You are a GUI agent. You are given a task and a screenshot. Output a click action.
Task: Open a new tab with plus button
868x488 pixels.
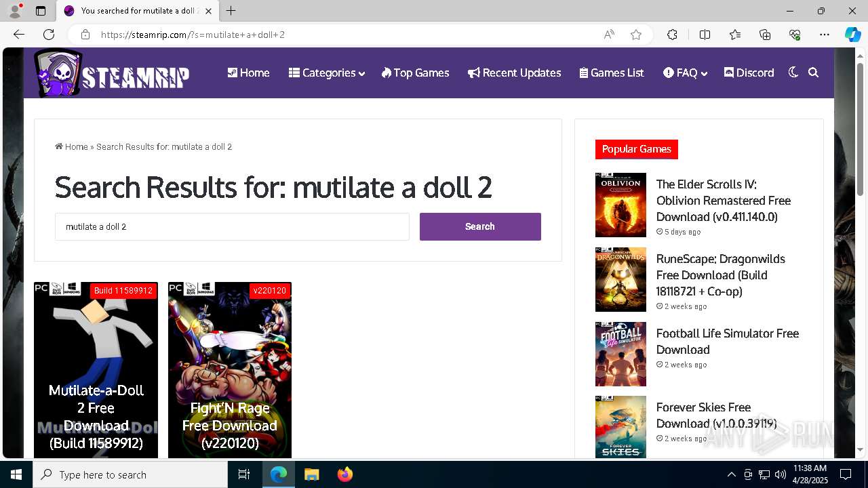[x=231, y=11]
